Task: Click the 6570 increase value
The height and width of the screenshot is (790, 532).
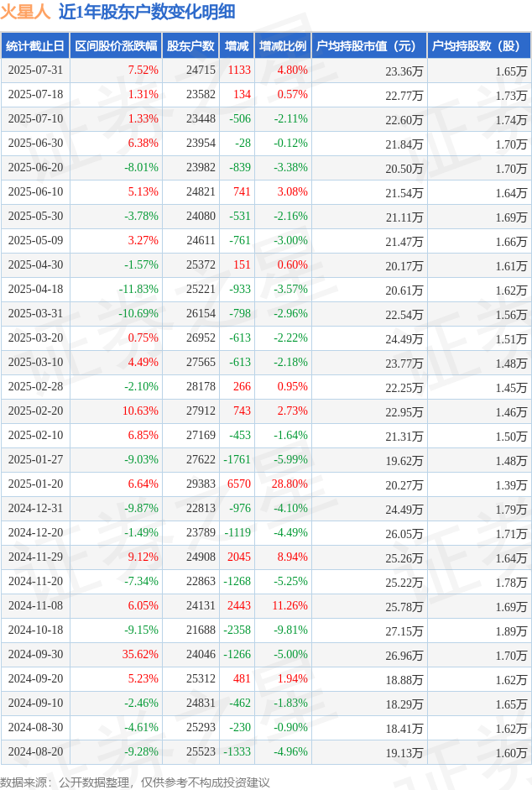Action: pyautogui.click(x=239, y=484)
